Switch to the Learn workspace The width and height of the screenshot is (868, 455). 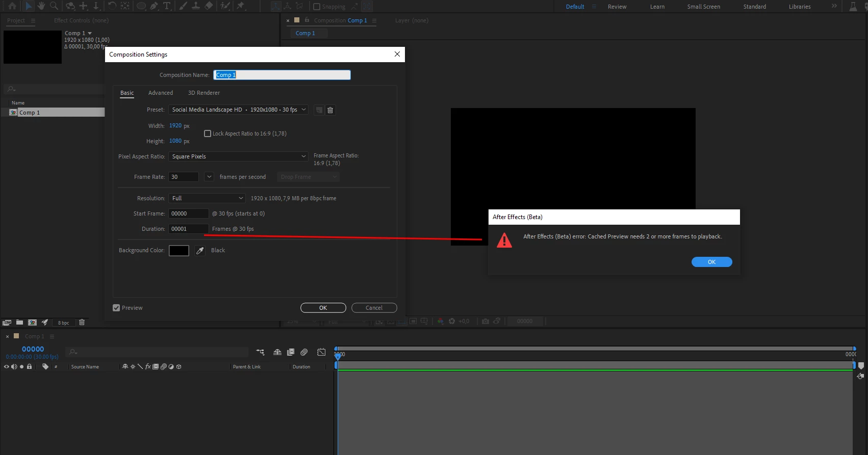coord(657,7)
